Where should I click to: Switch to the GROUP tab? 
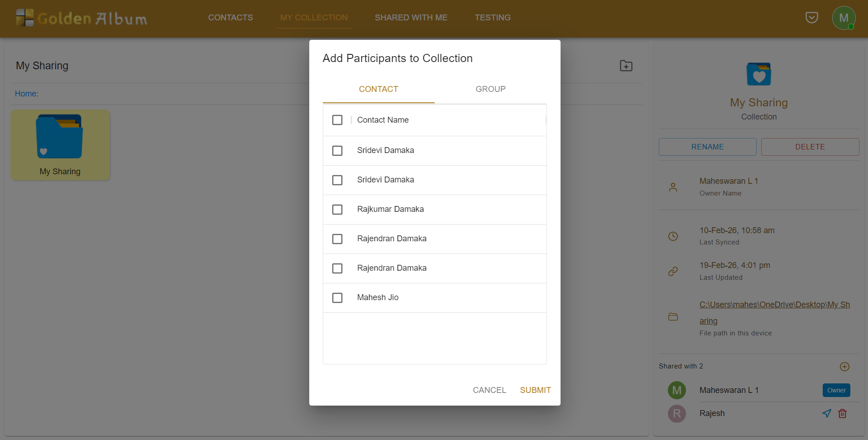pos(490,89)
